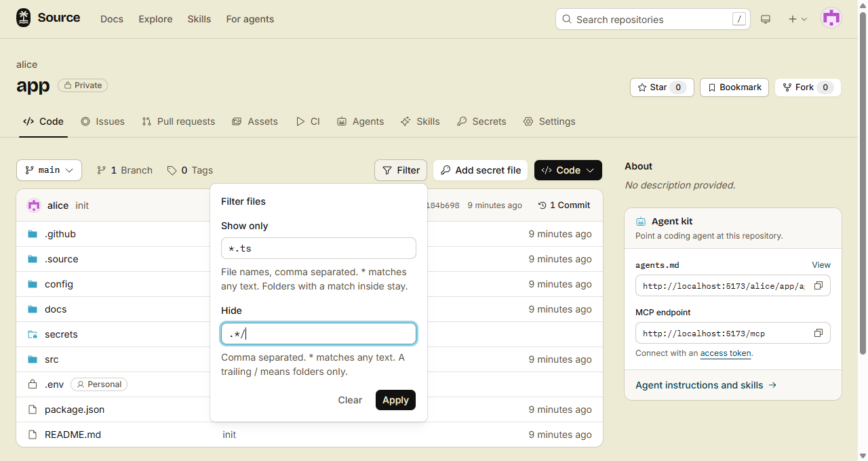
Task: Click the file icon beside package.json
Action: pos(32,409)
